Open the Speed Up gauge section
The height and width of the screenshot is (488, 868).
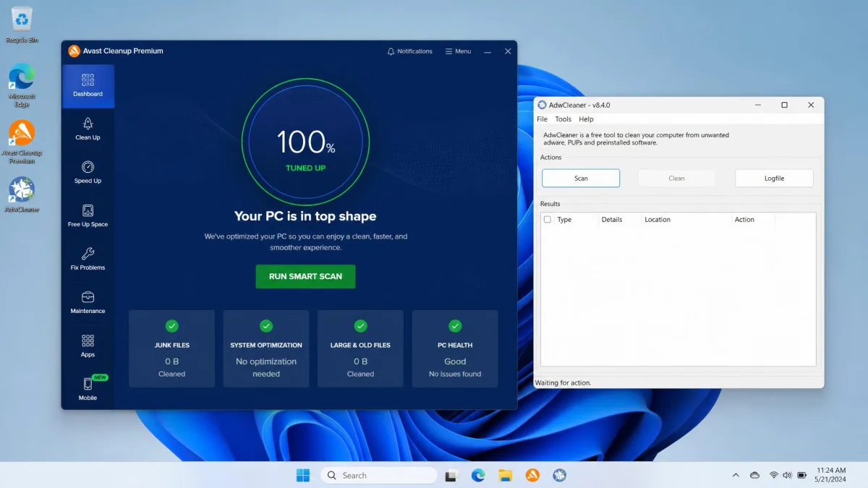tap(88, 173)
